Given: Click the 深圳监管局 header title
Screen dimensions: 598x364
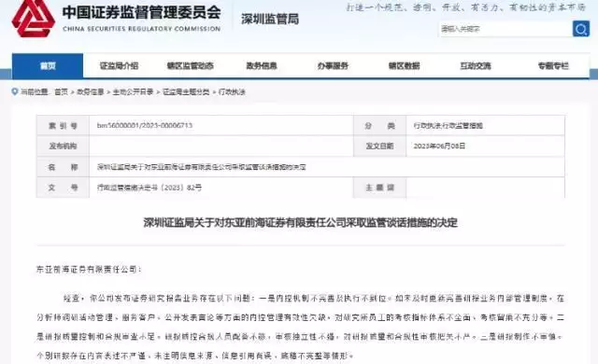Looking at the screenshot, I should click(270, 19).
